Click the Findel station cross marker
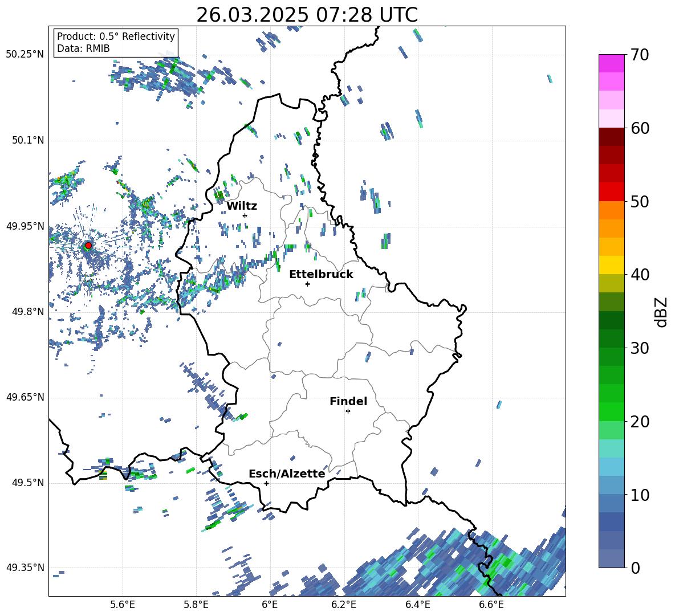 (348, 411)
